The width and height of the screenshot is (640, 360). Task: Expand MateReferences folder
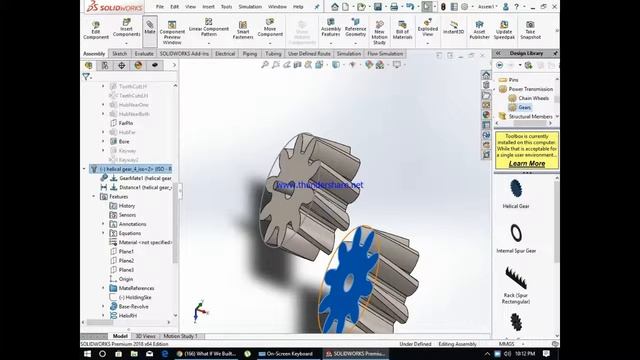pyautogui.click(x=103, y=288)
